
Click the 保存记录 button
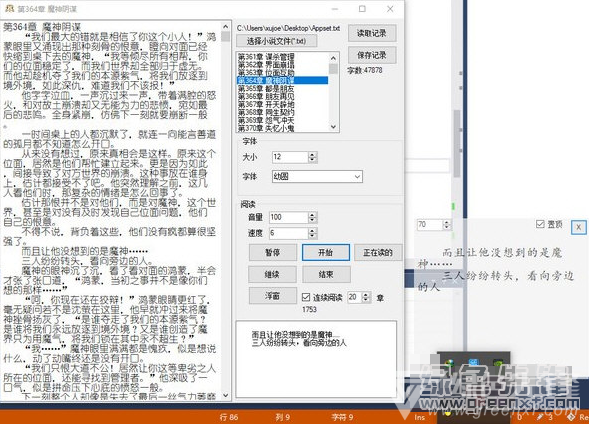(372, 55)
